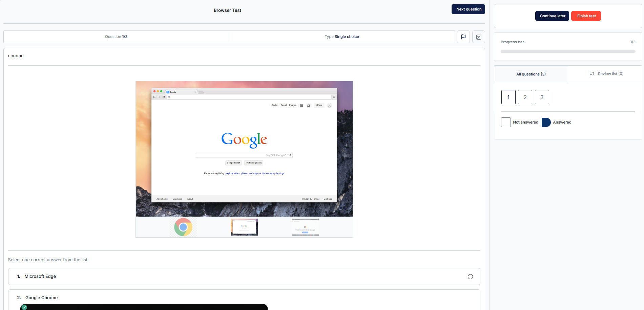
Task: Go to question 2 in navigator
Action: coord(525,97)
